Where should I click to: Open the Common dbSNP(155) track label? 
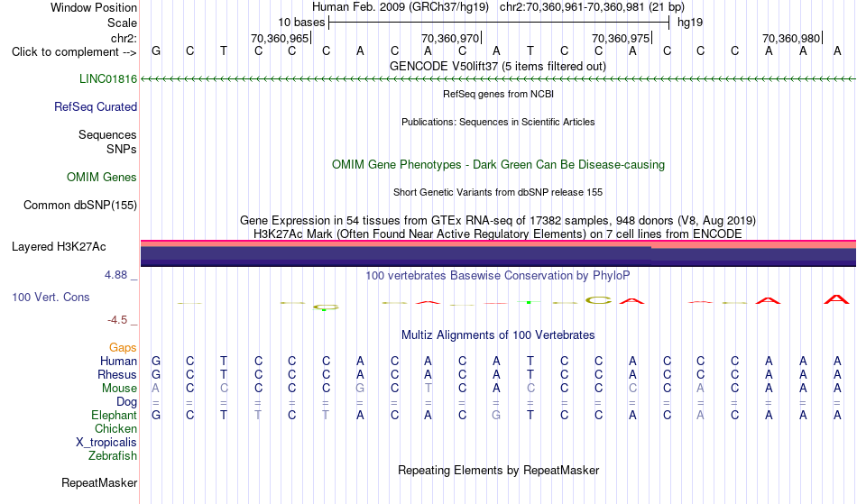click(x=80, y=205)
